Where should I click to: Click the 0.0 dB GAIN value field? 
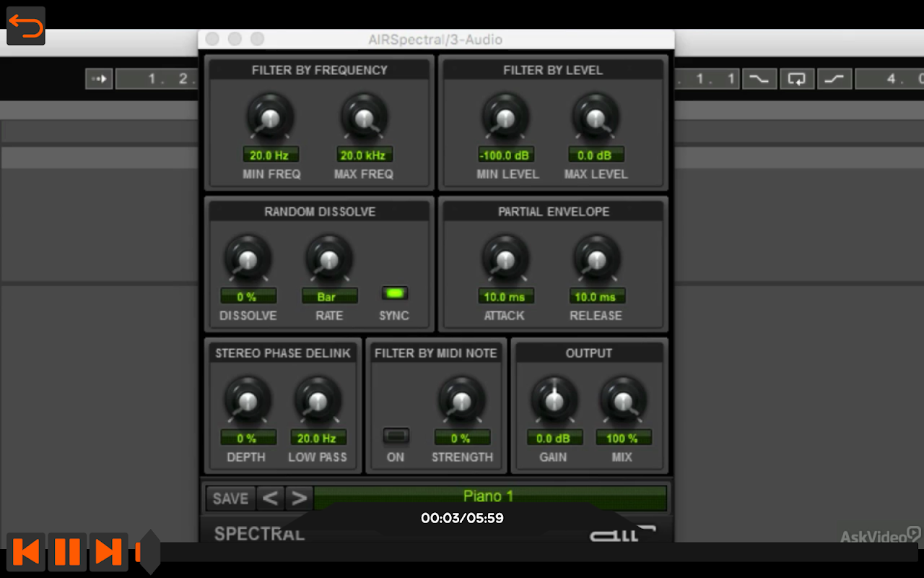point(554,438)
